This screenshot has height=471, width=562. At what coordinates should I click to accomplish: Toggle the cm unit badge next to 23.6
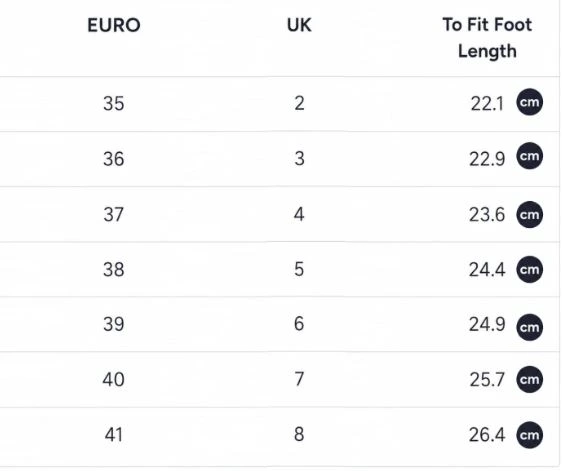coord(529,214)
